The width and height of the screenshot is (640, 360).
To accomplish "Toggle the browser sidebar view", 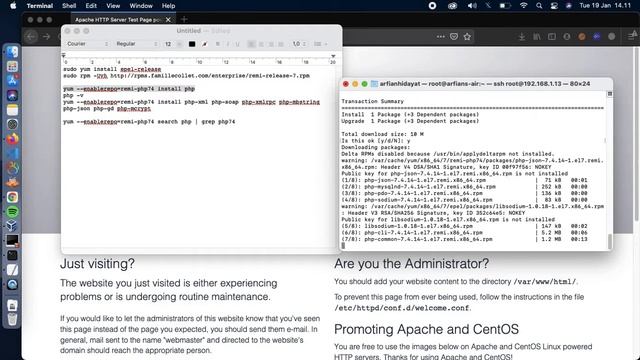I will (552, 37).
